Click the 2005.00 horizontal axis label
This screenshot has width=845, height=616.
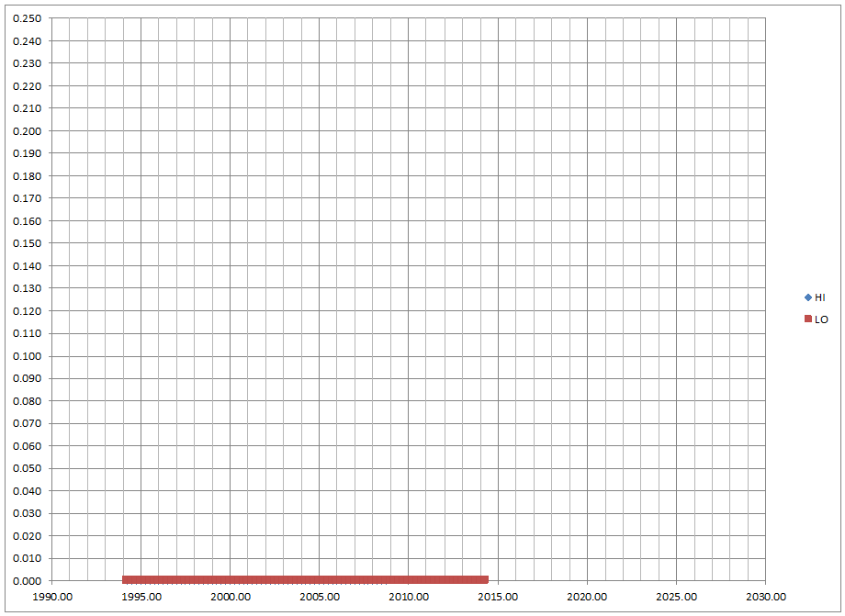pyautogui.click(x=321, y=597)
